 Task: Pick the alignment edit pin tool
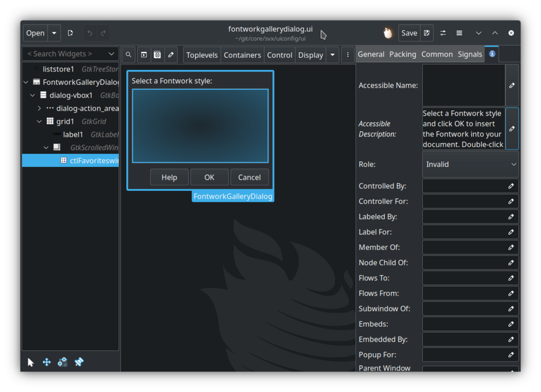79,362
